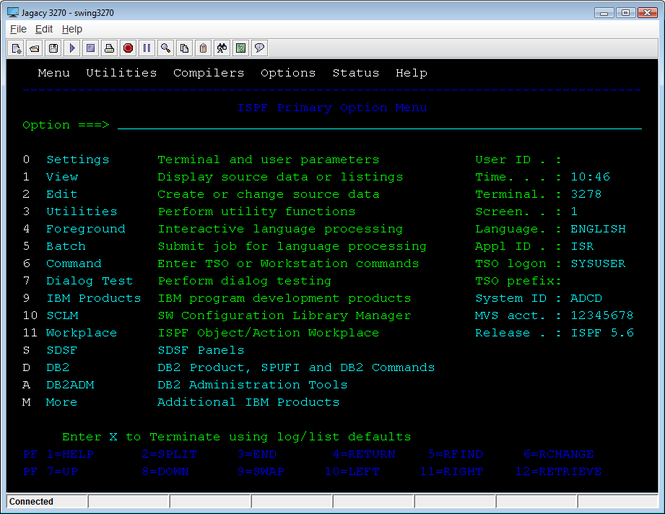The height and width of the screenshot is (514, 665).
Task: Click PF key 6=RCHANGE
Action: point(559,454)
